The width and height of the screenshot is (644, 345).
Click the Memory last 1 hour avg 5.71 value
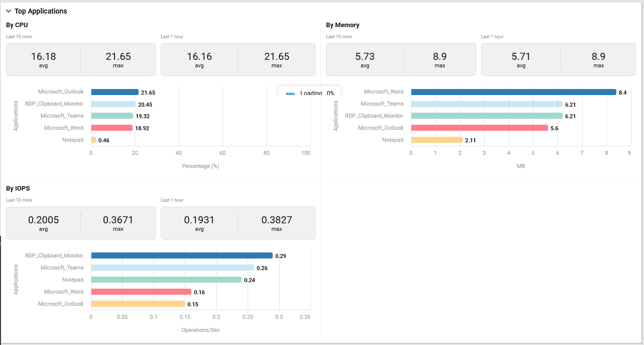(521, 57)
